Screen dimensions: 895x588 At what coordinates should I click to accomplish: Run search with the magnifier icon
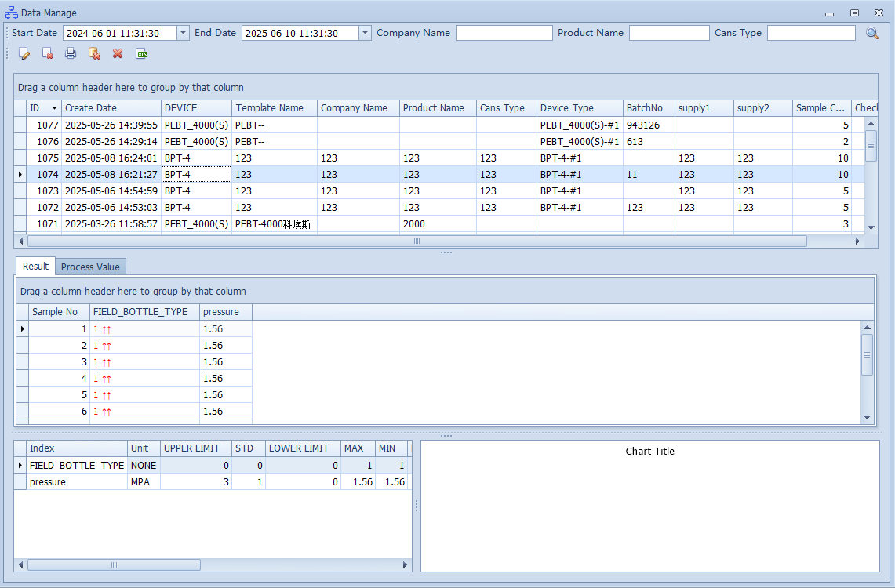click(x=872, y=33)
